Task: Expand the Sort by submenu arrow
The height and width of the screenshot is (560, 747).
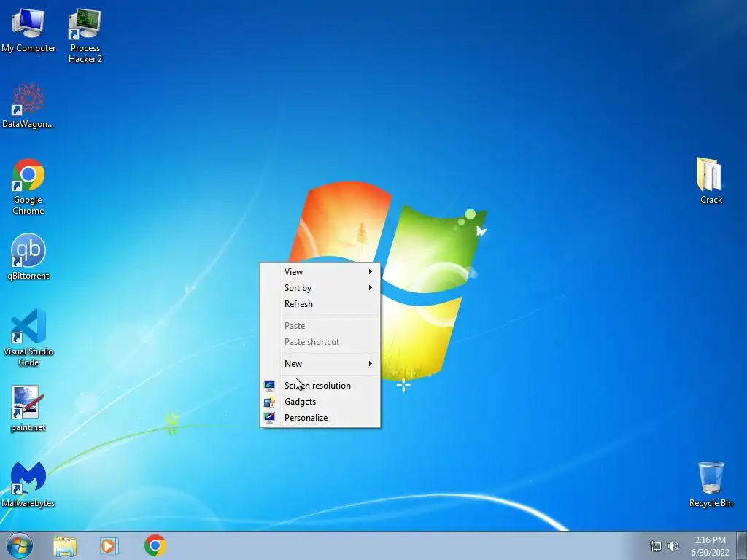Action: point(370,287)
